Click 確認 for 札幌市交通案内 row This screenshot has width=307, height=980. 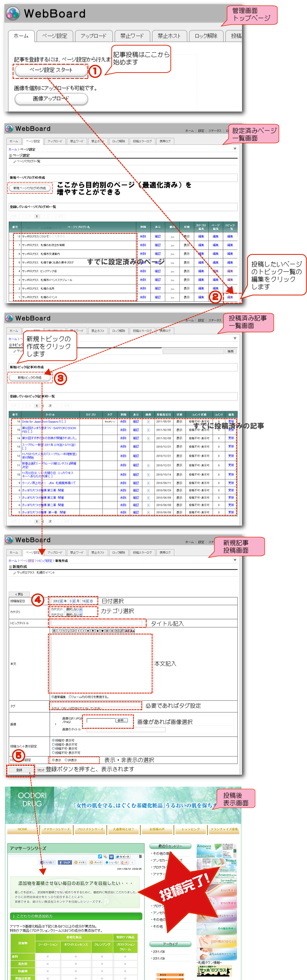[158, 254]
